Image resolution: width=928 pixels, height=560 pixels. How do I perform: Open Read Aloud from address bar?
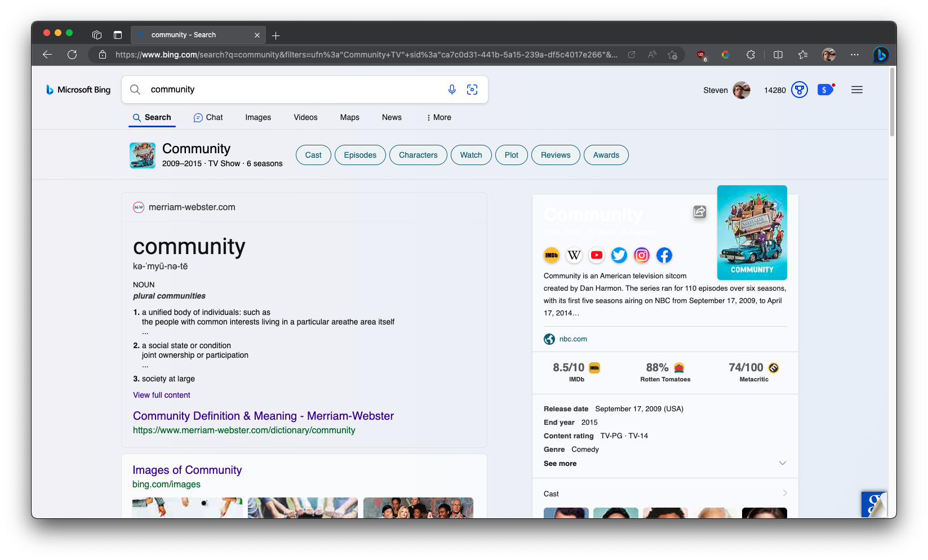[652, 55]
